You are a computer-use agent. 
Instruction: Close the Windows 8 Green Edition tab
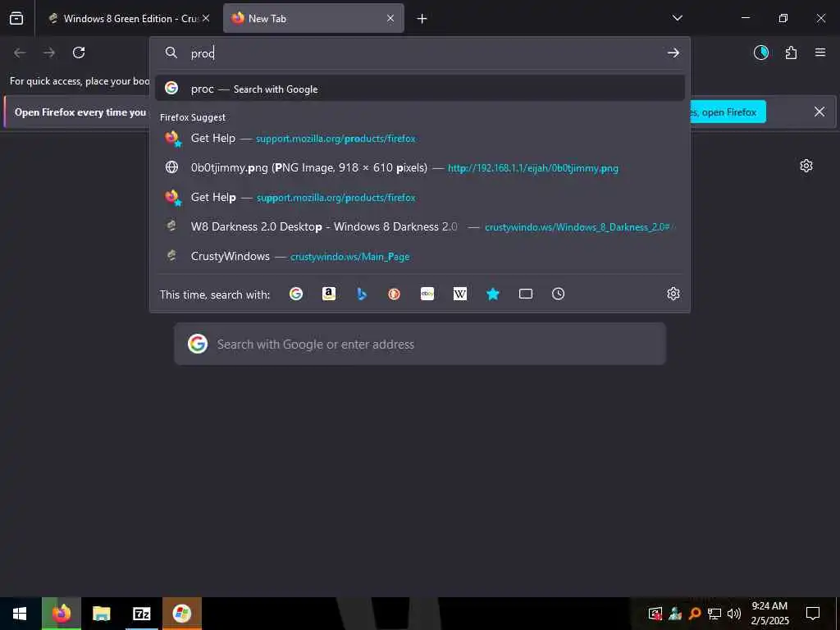(206, 18)
